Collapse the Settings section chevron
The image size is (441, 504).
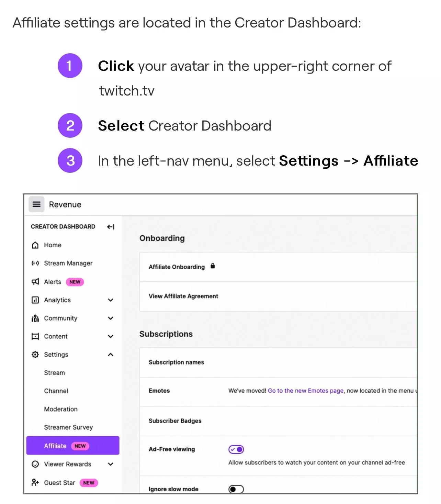click(x=111, y=355)
